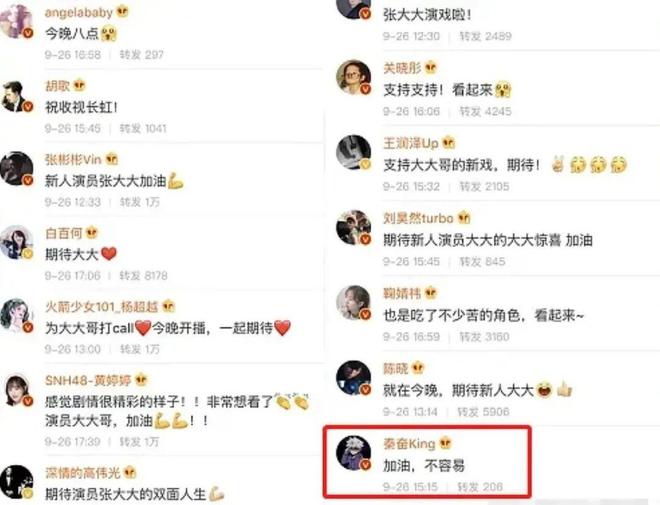This screenshot has width=660, height=505.
Task: Click the 白百何 profile picture
Action: [x=16, y=242]
